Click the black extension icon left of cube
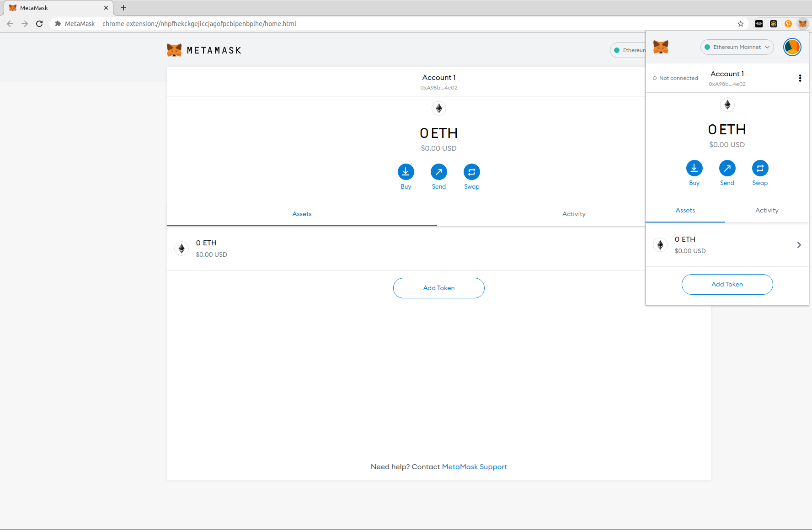The width and height of the screenshot is (812, 530). click(x=759, y=24)
